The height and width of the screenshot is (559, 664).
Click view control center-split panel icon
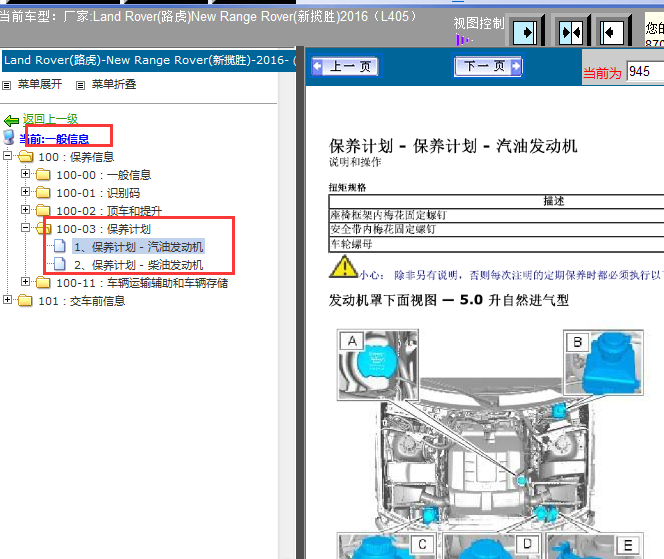click(x=571, y=32)
